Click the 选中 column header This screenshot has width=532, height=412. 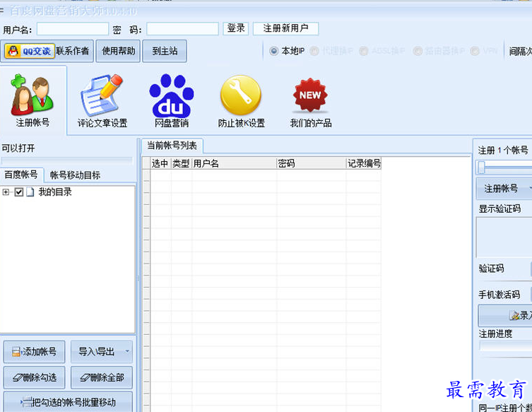[161, 163]
